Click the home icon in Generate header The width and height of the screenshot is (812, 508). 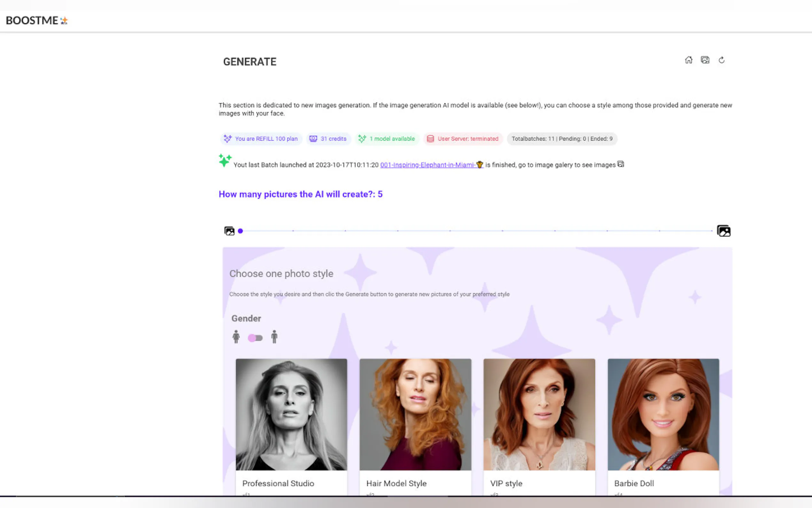tap(689, 60)
